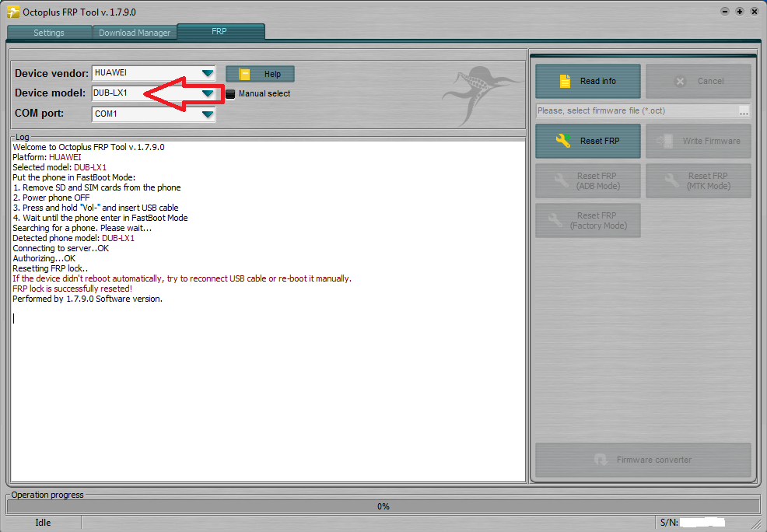Click the Firmware converter refresh icon
767x532 pixels.
tap(601, 460)
